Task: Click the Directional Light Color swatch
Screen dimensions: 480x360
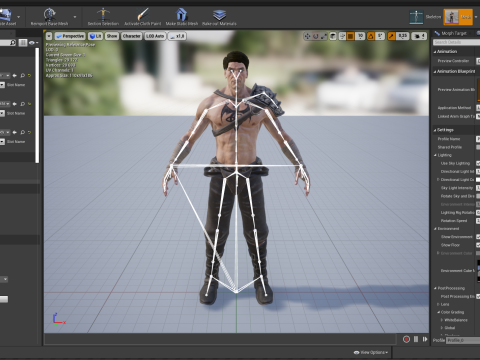Action: pos(478,180)
